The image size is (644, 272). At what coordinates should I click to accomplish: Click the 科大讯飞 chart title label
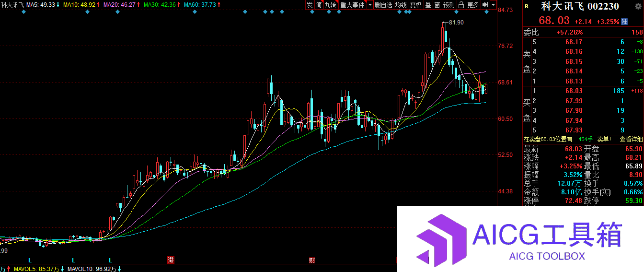pos(12,4)
